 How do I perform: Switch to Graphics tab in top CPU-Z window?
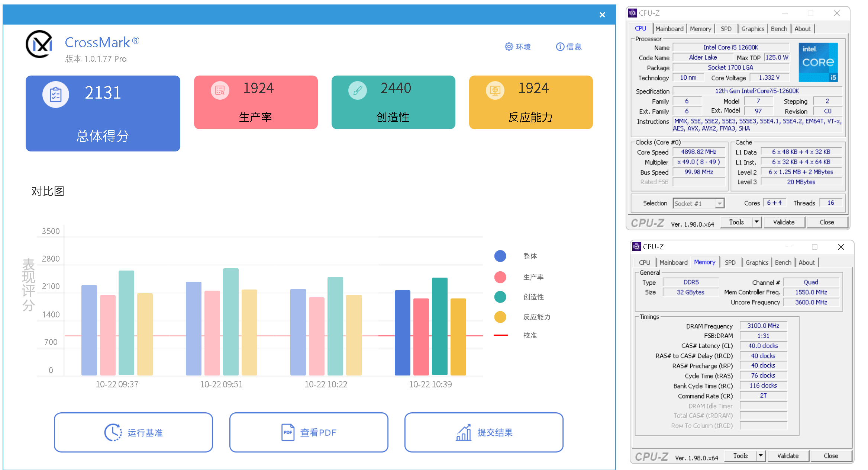click(x=753, y=29)
